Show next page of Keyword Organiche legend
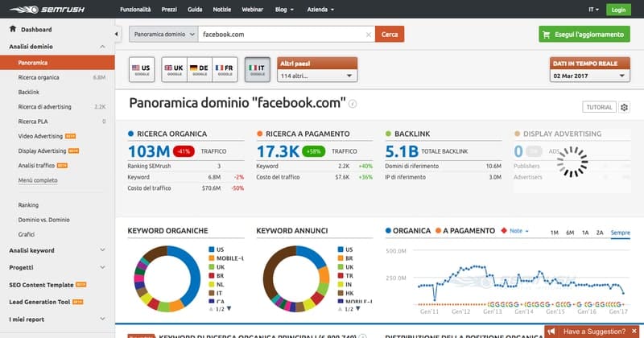The image size is (644, 338). point(229,308)
